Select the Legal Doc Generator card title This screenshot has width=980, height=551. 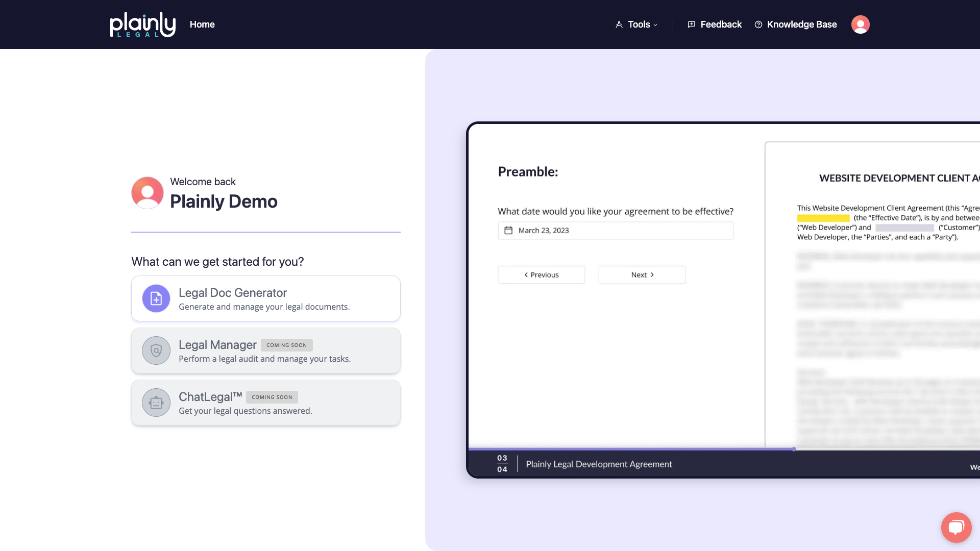pos(233,293)
